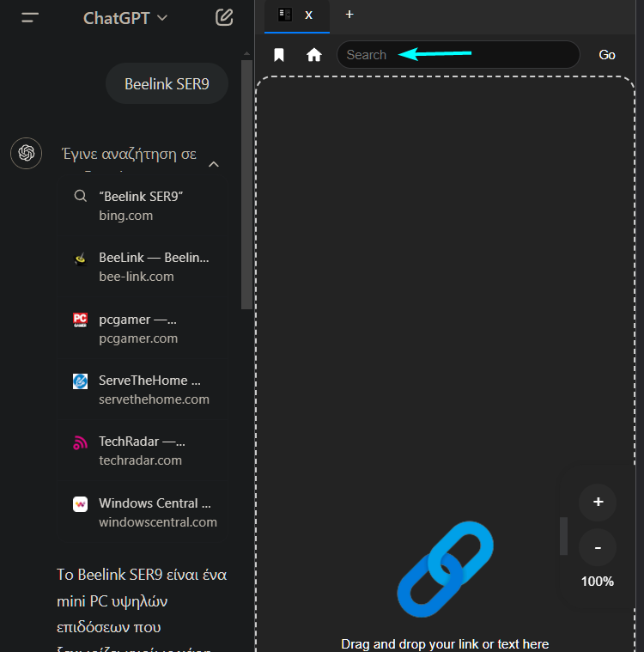Click the "Έγινε αναζήτηση σε" header text

(x=129, y=154)
